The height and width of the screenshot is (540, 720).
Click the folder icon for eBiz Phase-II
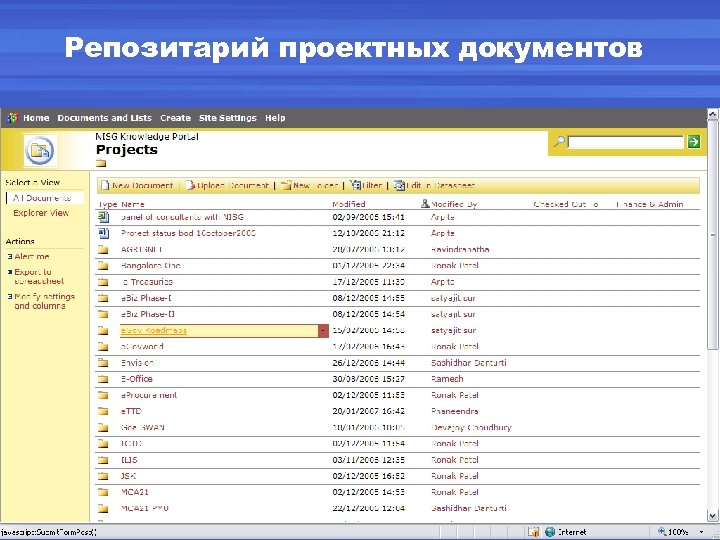[x=103, y=314]
